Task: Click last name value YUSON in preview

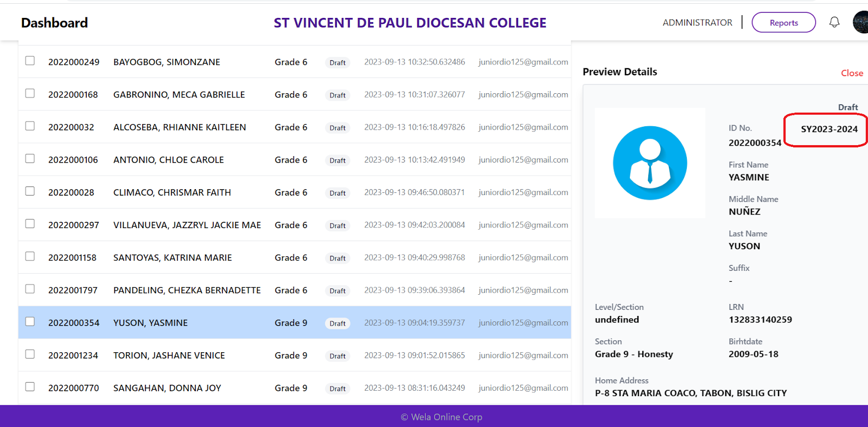Action: 744,246
